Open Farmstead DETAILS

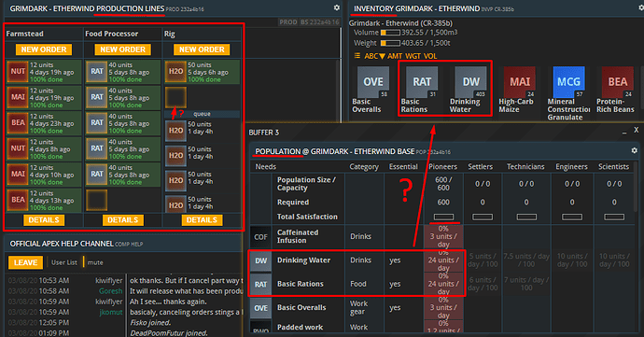coord(44,220)
